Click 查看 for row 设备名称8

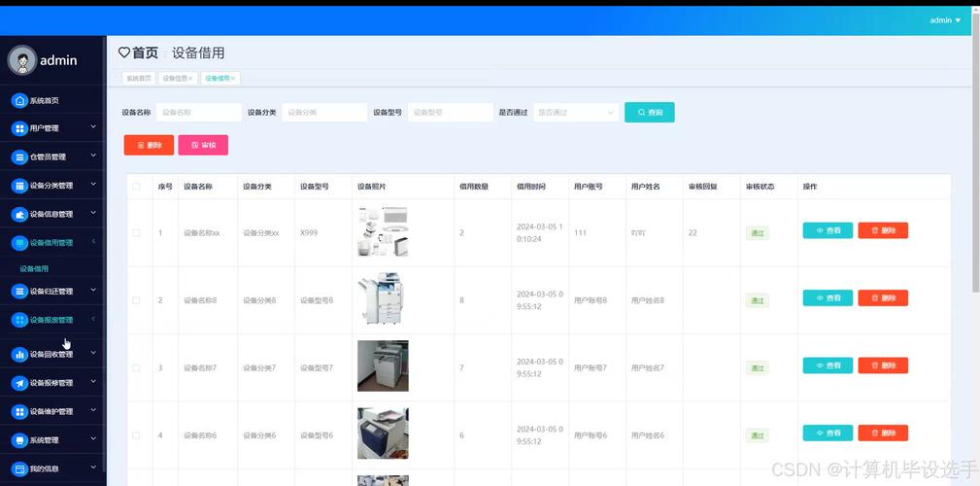pyautogui.click(x=828, y=297)
